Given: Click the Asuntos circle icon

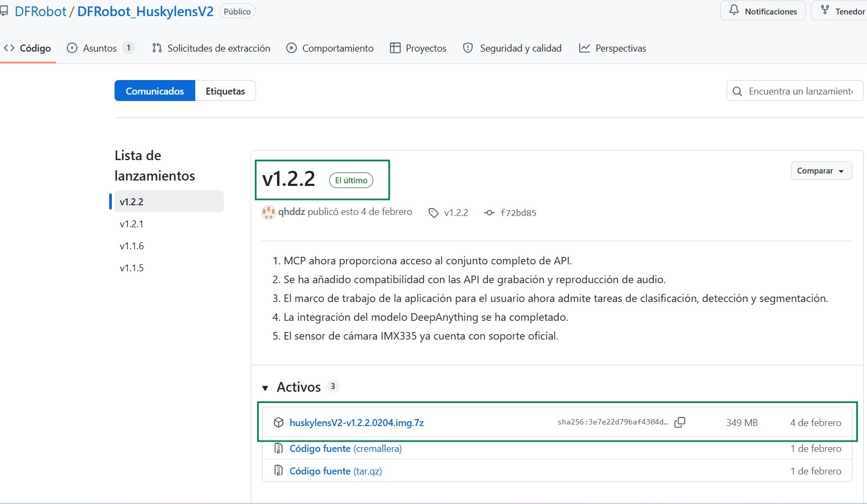Looking at the screenshot, I should pyautogui.click(x=72, y=48).
